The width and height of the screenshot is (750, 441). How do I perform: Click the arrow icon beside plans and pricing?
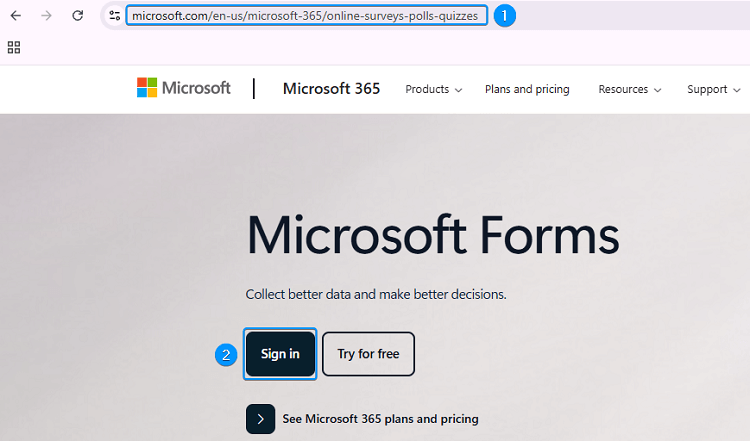click(x=261, y=419)
